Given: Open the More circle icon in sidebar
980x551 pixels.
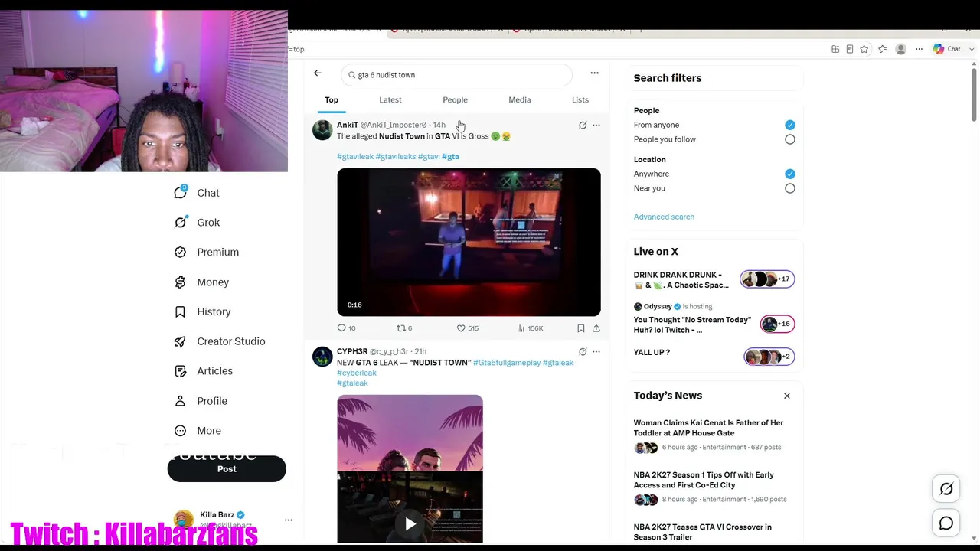Looking at the screenshot, I should [x=181, y=431].
